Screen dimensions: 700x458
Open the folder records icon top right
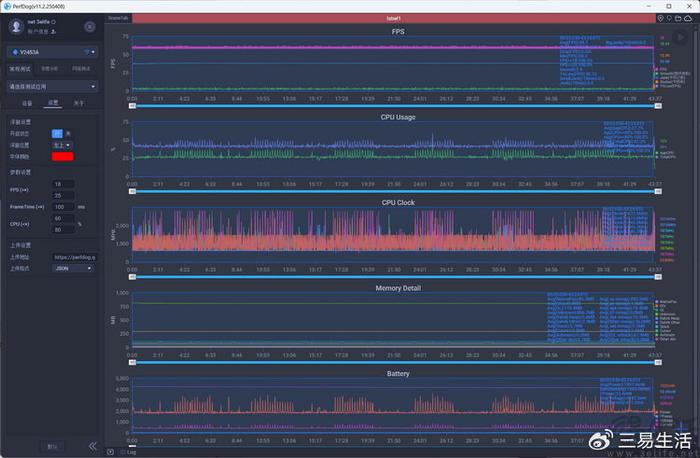679,18
